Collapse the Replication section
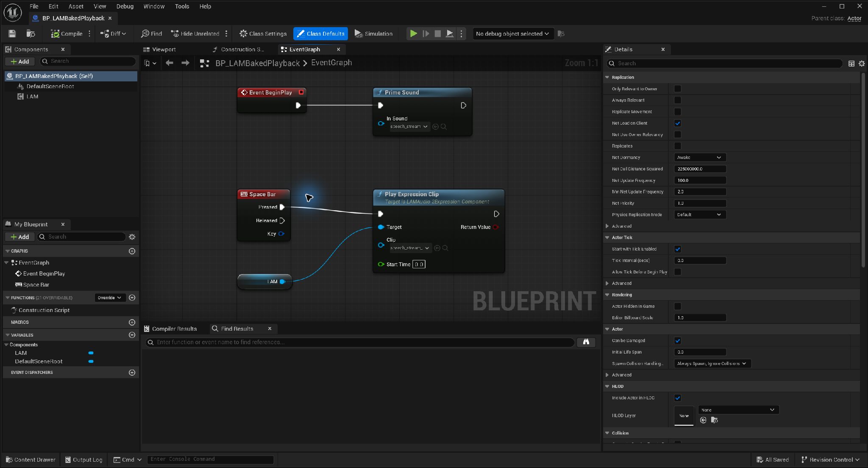The image size is (868, 468). point(607,77)
